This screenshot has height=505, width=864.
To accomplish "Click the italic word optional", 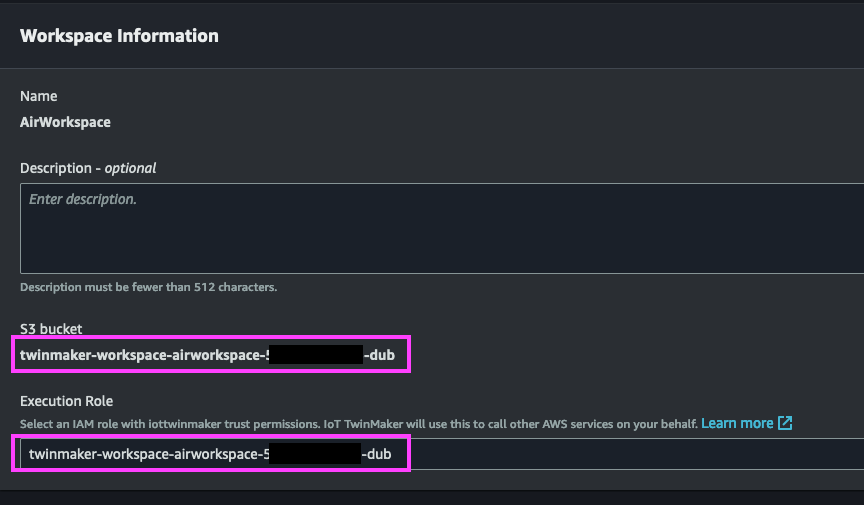I will coord(131,168).
